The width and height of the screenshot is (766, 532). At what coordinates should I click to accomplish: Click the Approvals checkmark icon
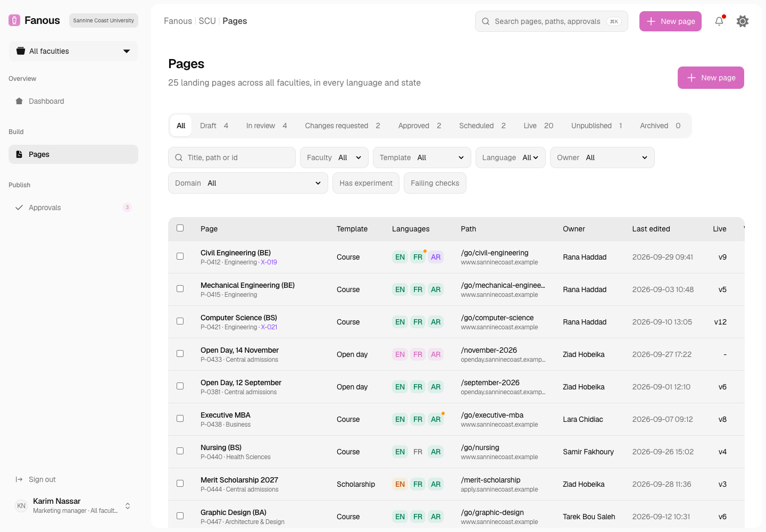pos(19,207)
